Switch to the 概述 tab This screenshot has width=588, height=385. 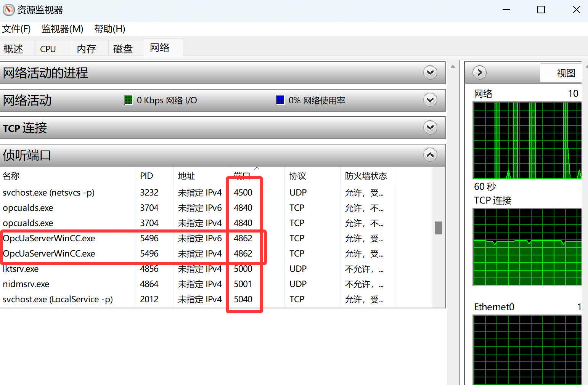point(13,49)
